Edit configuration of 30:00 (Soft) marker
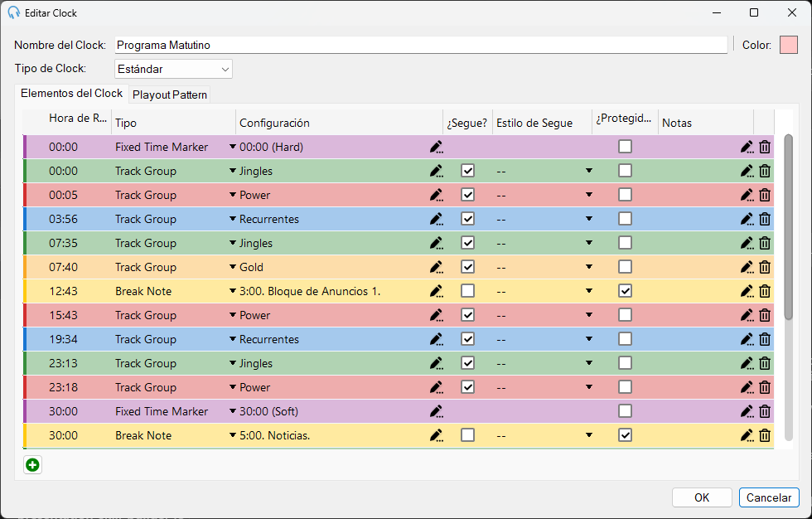This screenshot has height=519, width=812. [437, 411]
